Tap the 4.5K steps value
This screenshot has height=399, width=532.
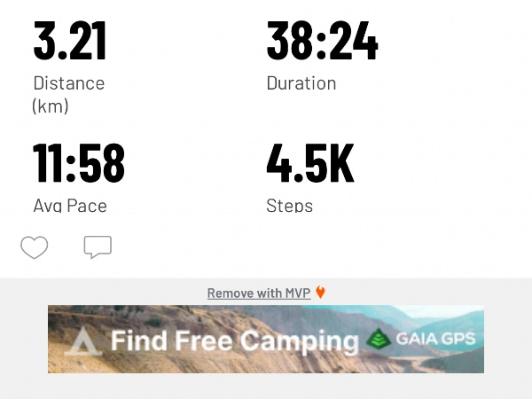310,163
